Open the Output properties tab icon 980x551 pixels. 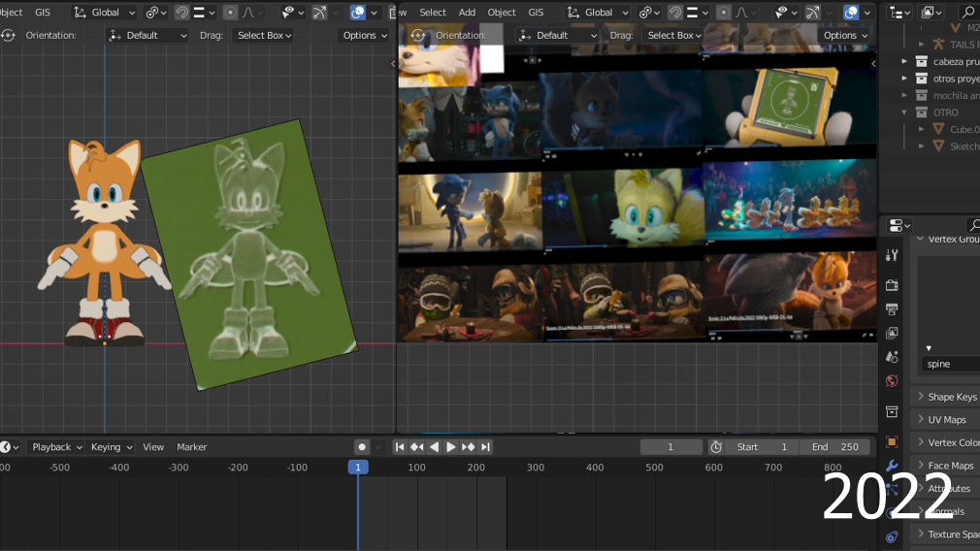892,309
